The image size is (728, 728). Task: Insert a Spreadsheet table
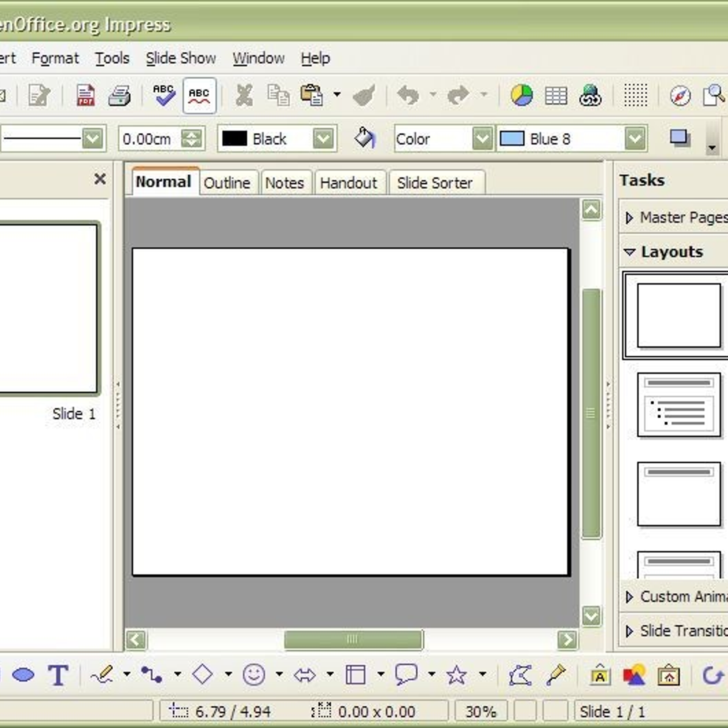tap(556, 96)
